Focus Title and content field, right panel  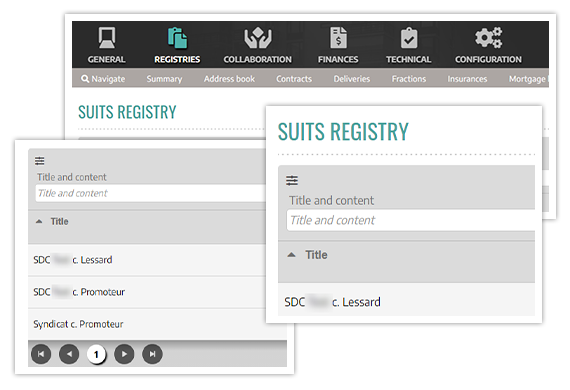(x=411, y=220)
